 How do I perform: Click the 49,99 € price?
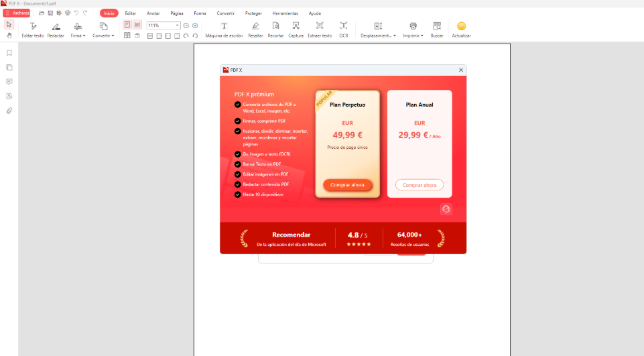pyautogui.click(x=347, y=135)
